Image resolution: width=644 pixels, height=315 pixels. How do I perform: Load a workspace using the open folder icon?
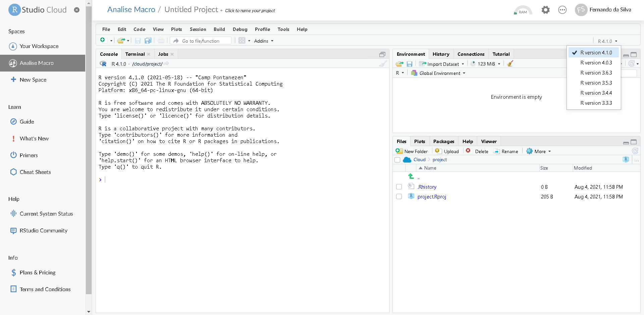(x=399, y=64)
